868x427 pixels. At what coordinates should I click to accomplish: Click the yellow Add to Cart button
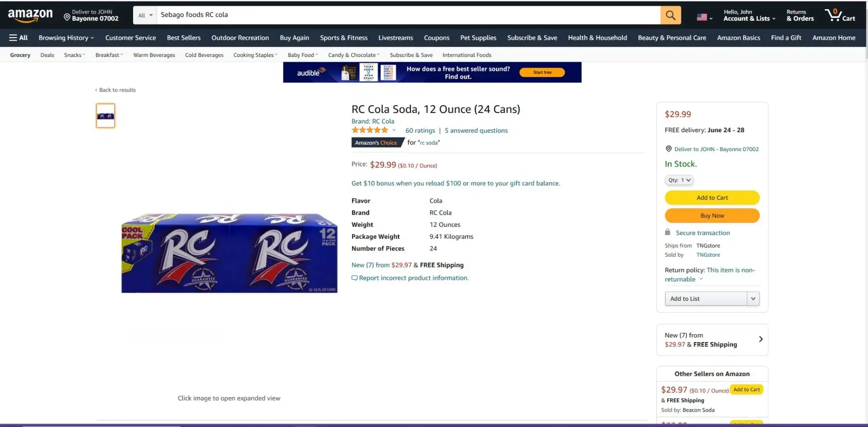click(x=712, y=197)
